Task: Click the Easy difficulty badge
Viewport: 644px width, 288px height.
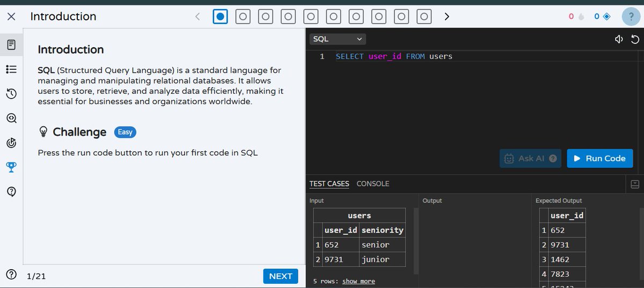Action: [x=125, y=132]
